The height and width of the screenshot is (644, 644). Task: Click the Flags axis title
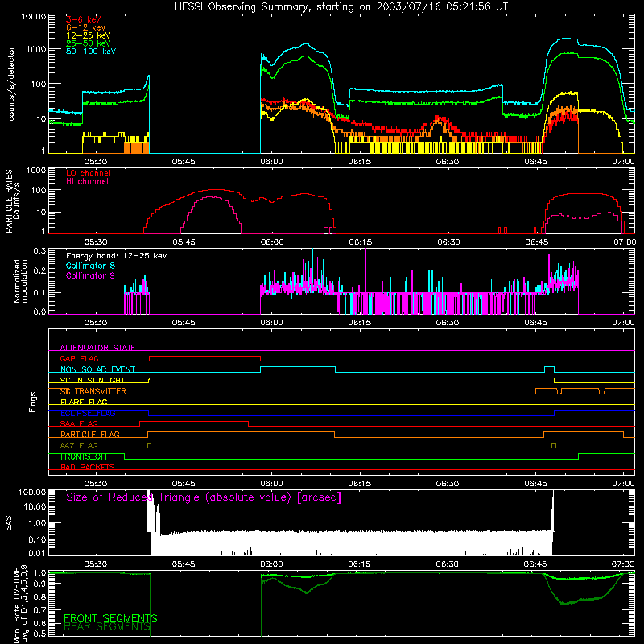pyautogui.click(x=33, y=402)
